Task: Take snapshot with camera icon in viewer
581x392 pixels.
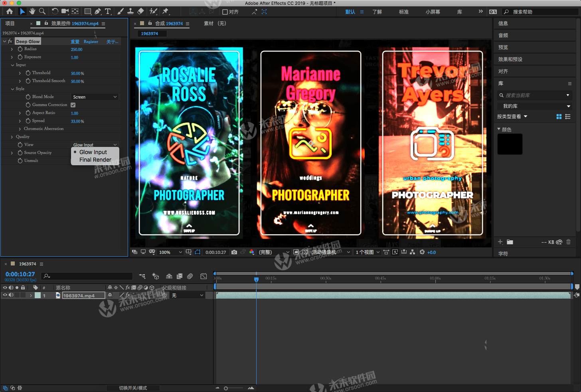Action: coord(234,252)
